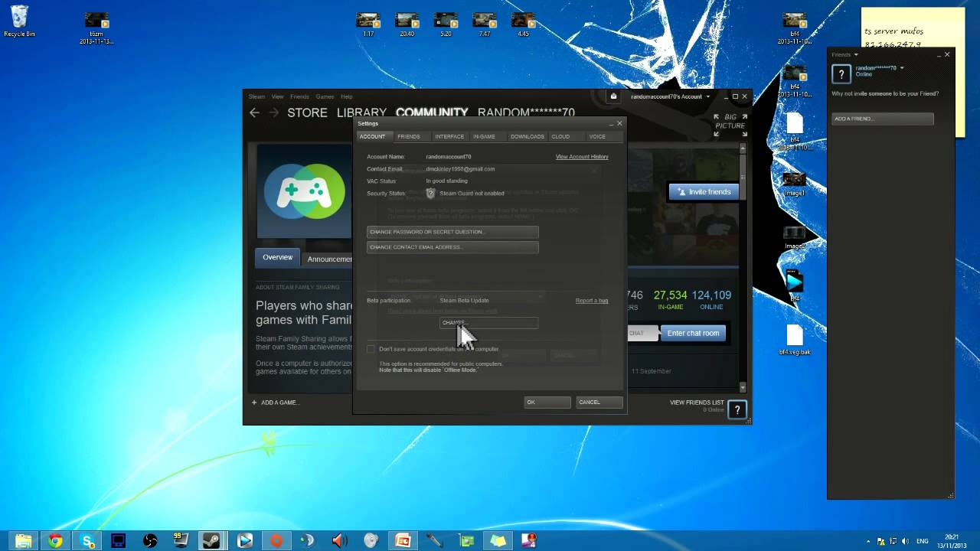Open the Help menu in Steam
This screenshot has height=551, width=980.
pos(346,96)
